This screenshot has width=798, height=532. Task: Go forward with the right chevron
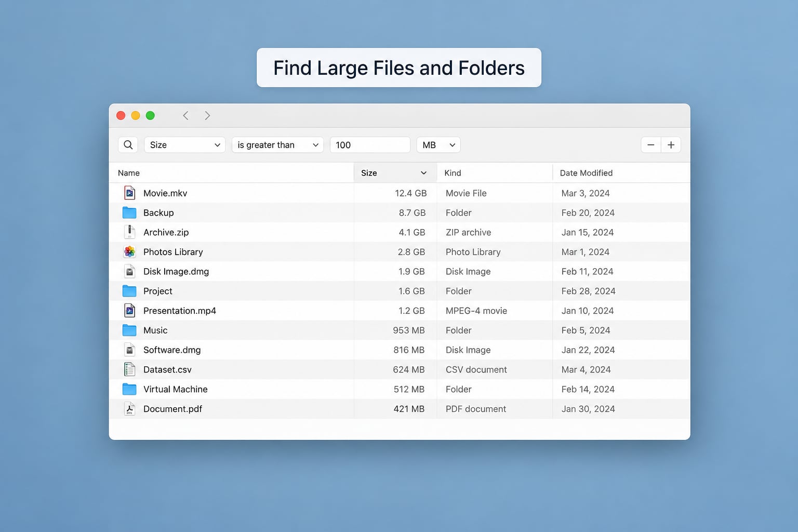tap(207, 115)
